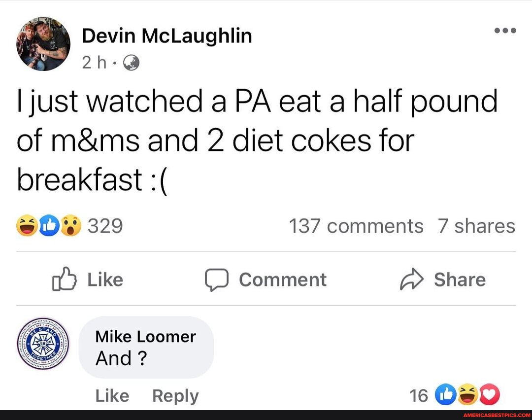The height and width of the screenshot is (420, 532).
Task: Open the 137 comments list
Action: click(356, 226)
